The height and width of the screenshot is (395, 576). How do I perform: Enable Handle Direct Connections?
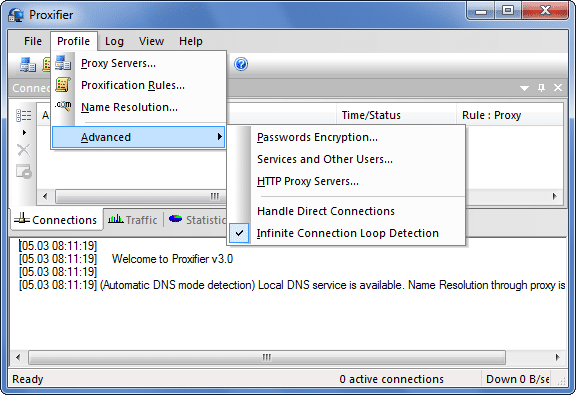(x=346, y=211)
